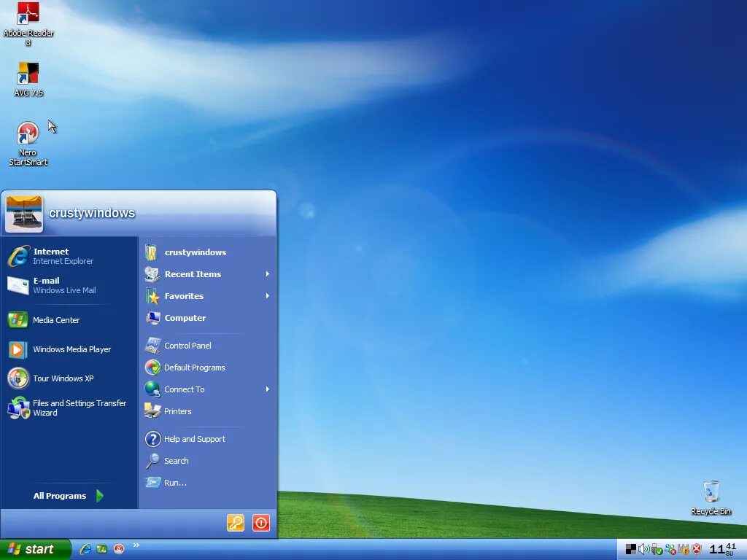Click the Favorites star icon
Viewport: 747px width, 560px height.
[152, 296]
